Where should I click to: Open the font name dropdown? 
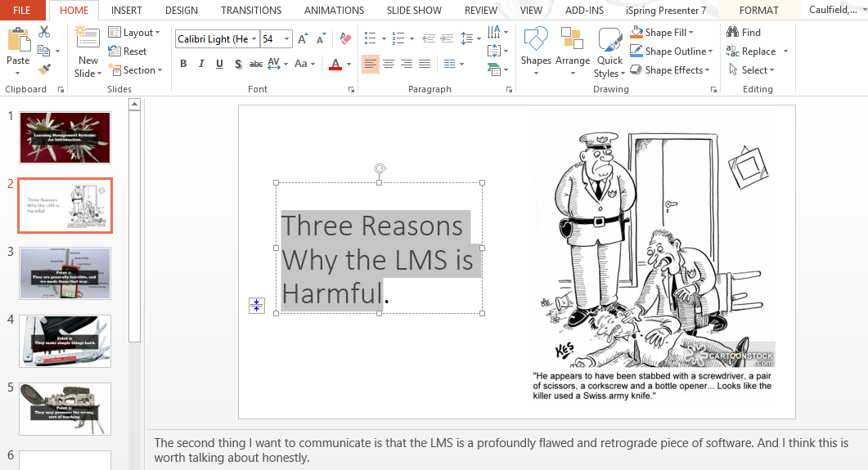[x=254, y=39]
